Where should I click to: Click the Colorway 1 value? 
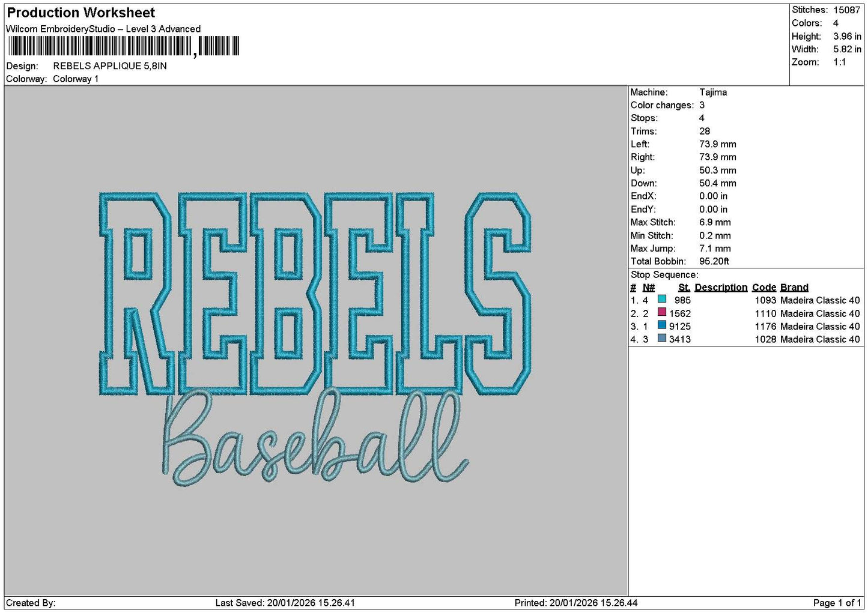(76, 79)
